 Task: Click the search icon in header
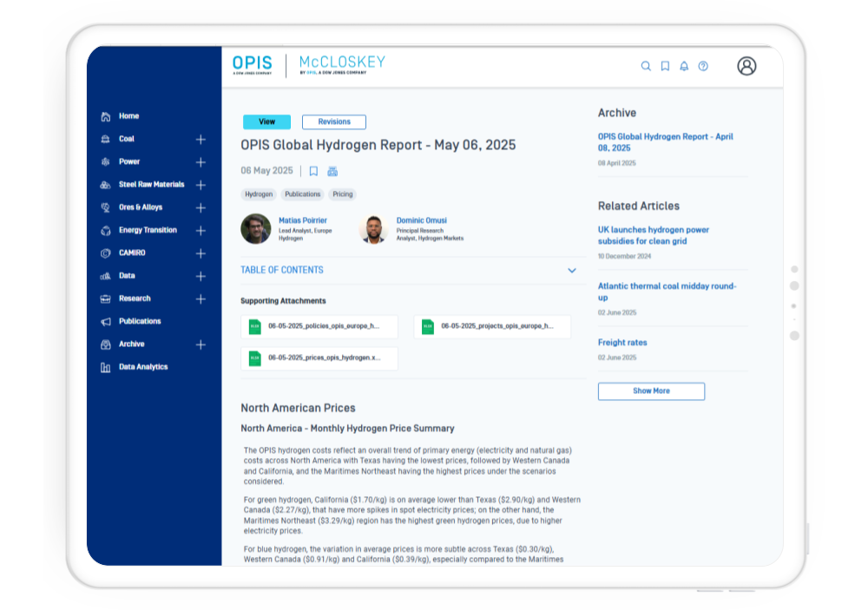(646, 66)
